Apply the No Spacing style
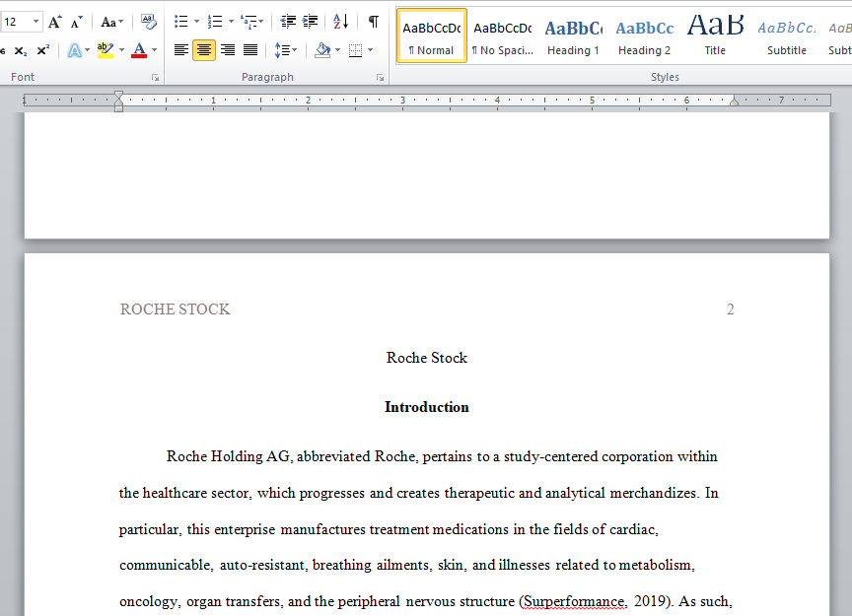 (x=503, y=35)
